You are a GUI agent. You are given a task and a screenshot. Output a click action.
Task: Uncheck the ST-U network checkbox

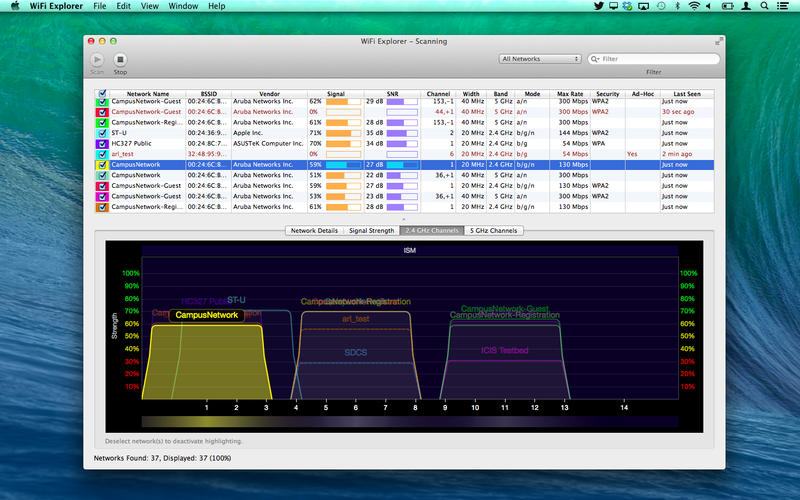[x=101, y=132]
